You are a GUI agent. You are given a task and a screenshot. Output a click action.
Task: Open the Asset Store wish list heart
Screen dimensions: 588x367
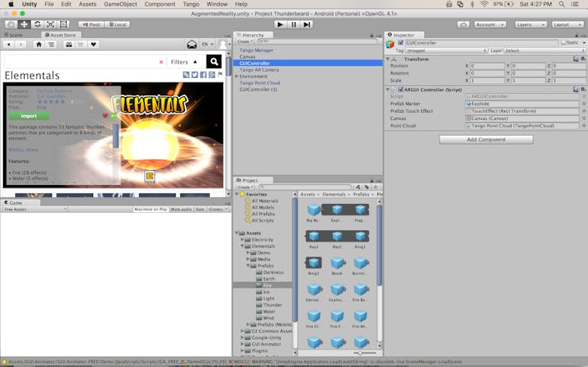94,44
